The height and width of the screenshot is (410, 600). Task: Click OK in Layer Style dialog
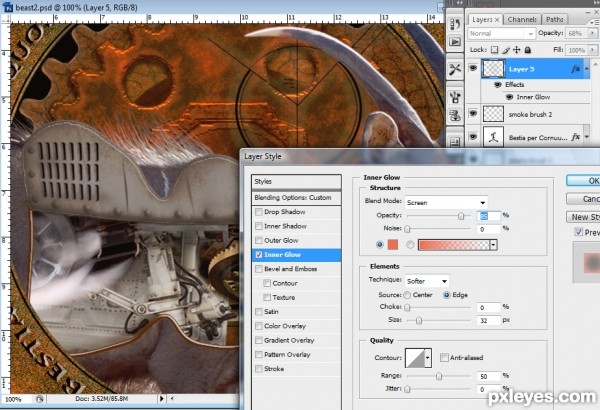click(583, 181)
